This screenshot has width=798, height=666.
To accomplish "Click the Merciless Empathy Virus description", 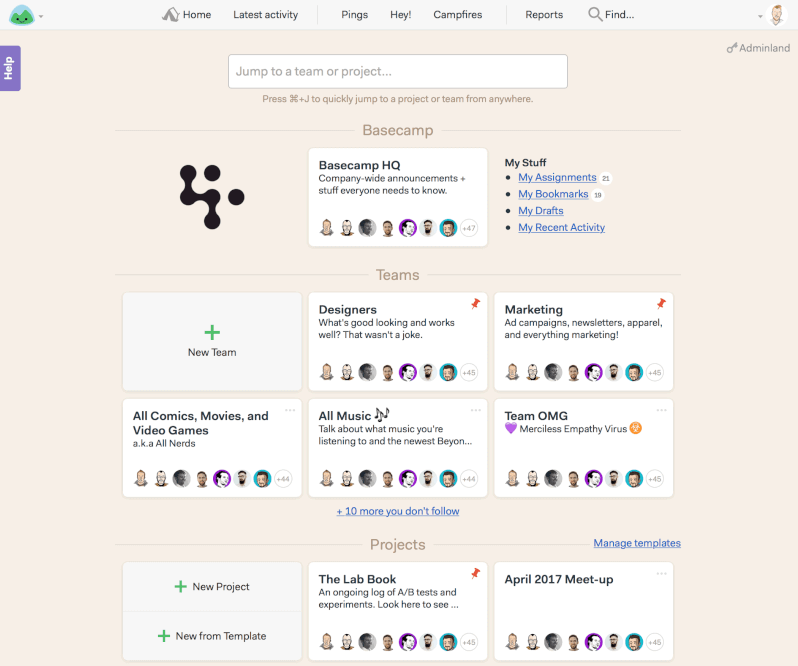I will coord(573,429).
